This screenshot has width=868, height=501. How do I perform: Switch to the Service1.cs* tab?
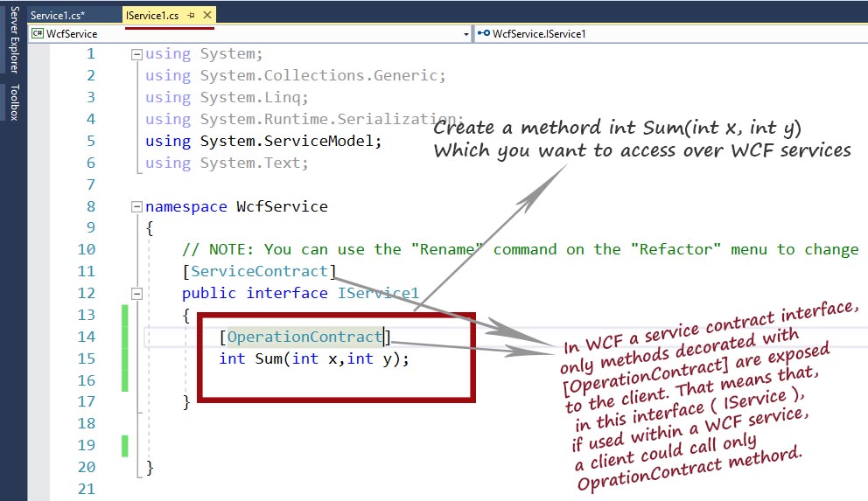[x=58, y=16]
